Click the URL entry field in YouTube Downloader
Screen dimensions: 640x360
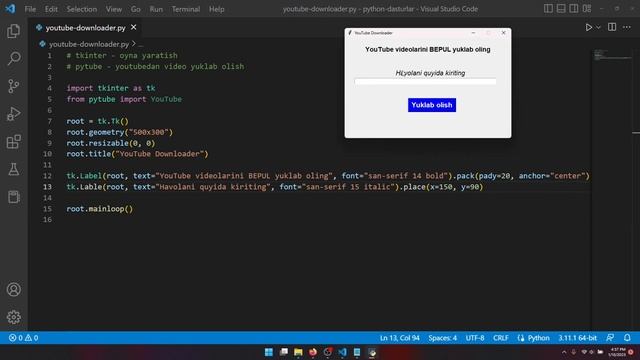tap(425, 82)
